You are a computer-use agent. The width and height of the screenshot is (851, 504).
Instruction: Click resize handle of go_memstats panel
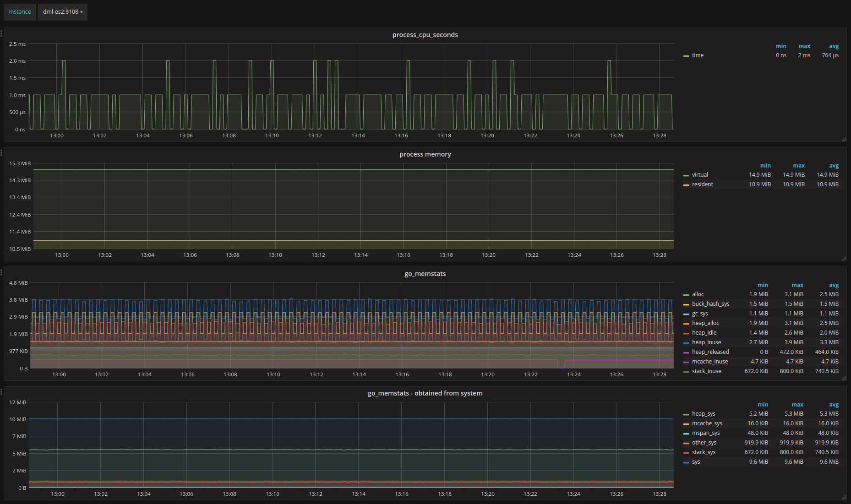coord(844,378)
